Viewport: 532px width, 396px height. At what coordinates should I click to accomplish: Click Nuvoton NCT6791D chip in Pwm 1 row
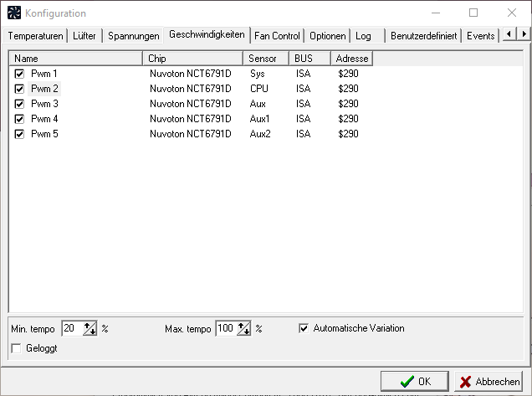191,74
